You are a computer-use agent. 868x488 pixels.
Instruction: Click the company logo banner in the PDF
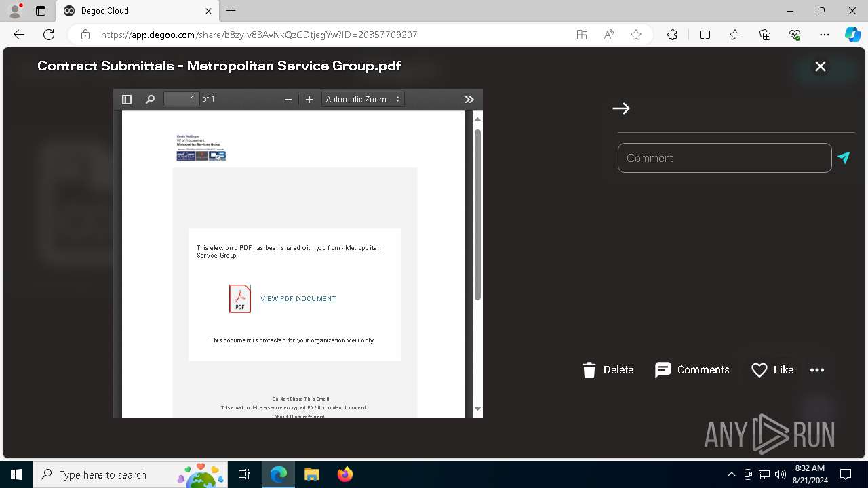pos(201,155)
